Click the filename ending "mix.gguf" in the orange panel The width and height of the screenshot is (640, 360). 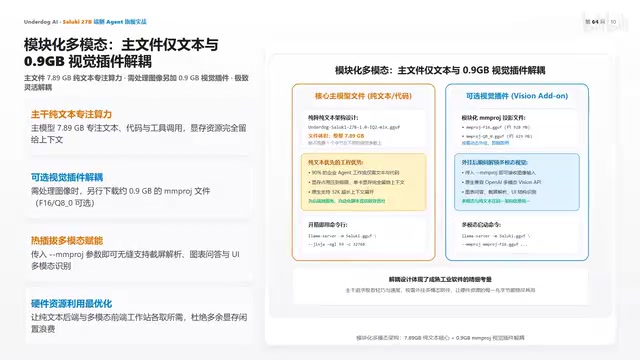(x=354, y=127)
